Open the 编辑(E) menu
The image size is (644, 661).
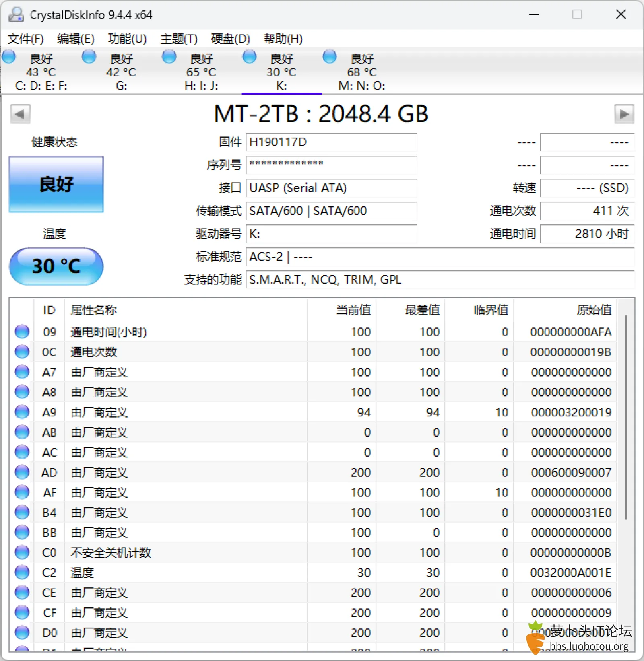coord(76,39)
